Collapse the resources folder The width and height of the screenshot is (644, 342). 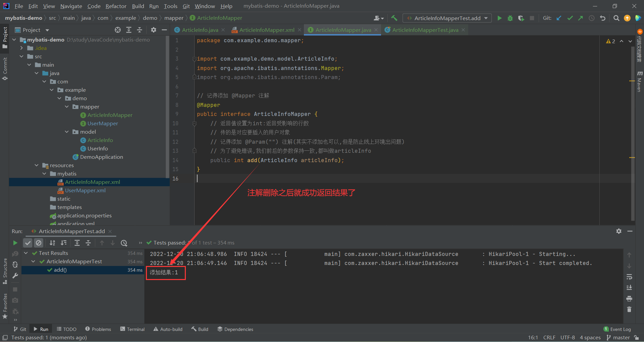click(37, 165)
